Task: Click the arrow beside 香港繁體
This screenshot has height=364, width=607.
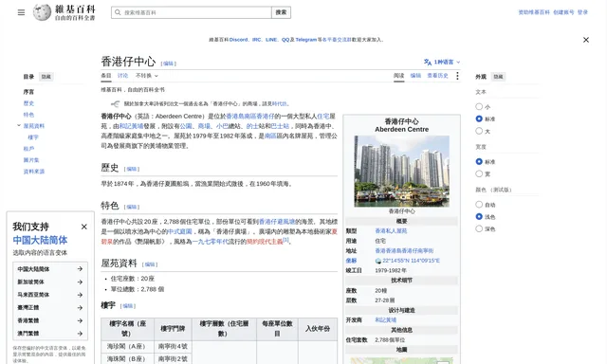Action: point(80,320)
